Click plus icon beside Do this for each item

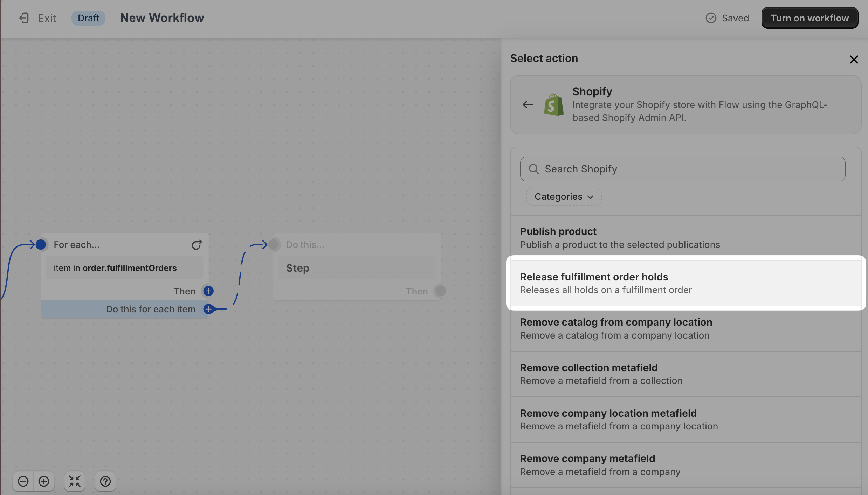tap(208, 309)
